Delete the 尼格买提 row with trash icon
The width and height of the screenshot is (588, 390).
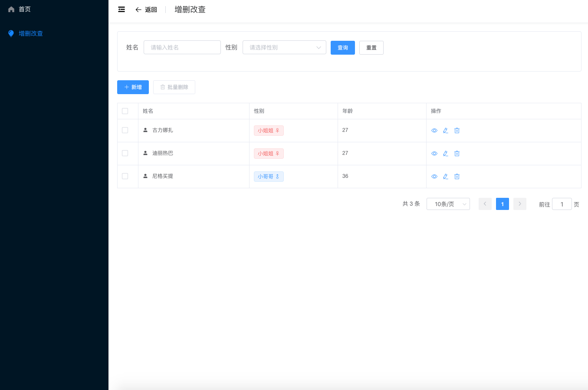click(457, 177)
